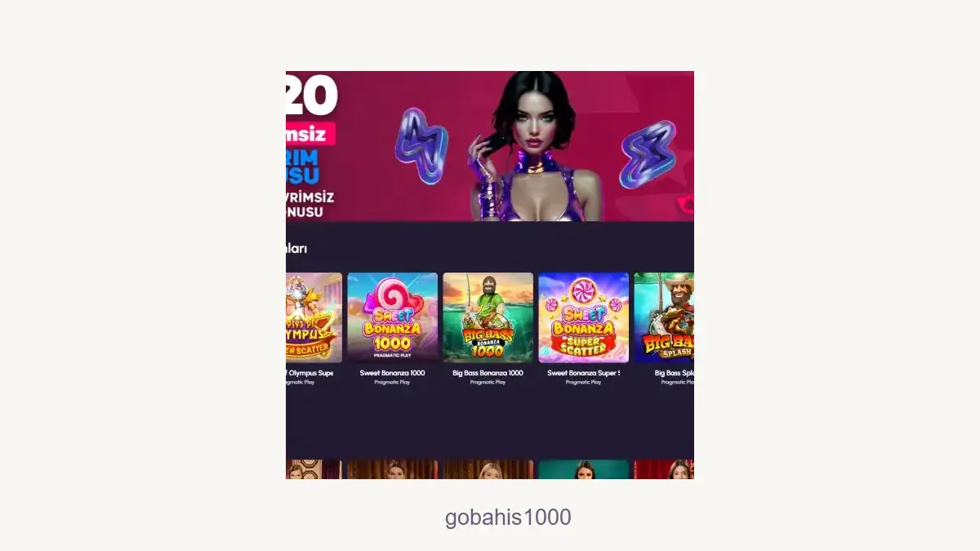Open the Sweet Bonanza 1000 game thumbnail
980x551 pixels.
tap(393, 318)
